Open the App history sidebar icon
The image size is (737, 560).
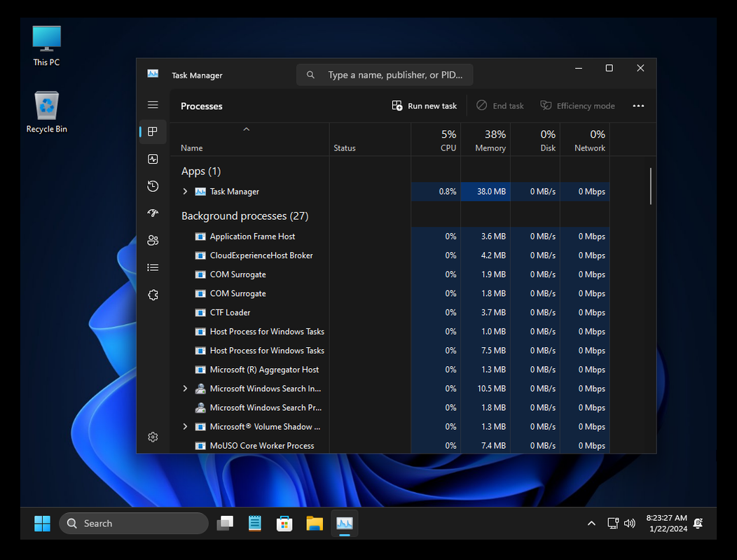tap(153, 186)
